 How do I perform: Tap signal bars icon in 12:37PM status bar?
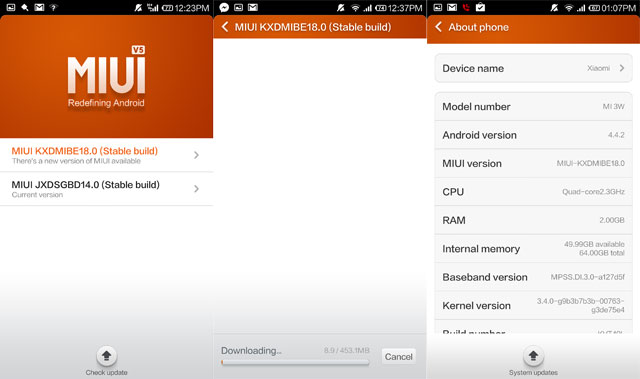coord(368,8)
